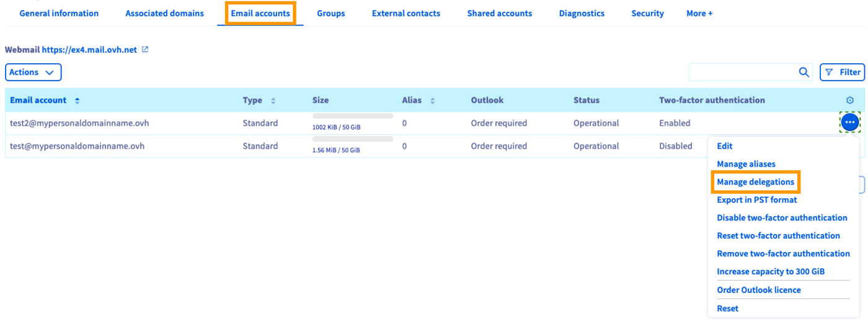Open the external webmail link icon
868x322 pixels.
coord(145,50)
